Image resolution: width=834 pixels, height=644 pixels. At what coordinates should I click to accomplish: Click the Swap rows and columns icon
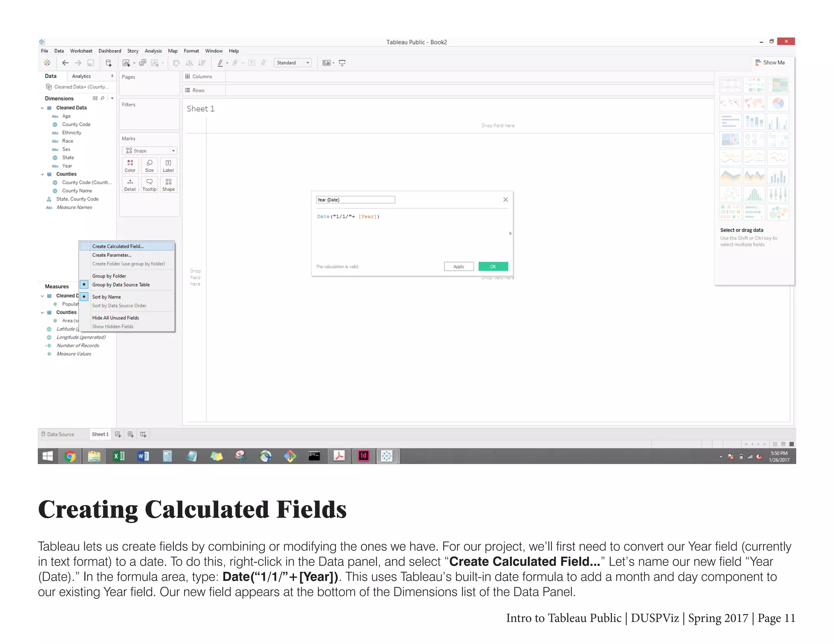click(176, 63)
